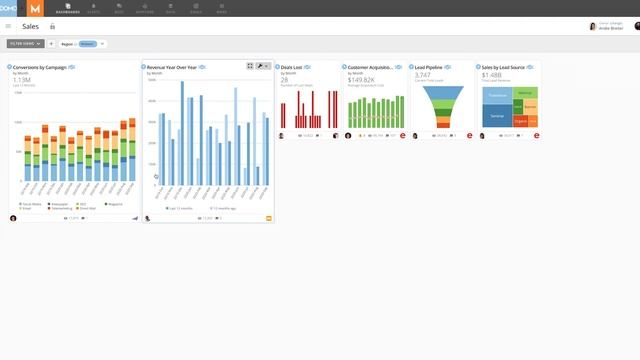Open the user profile avatar
The image size is (640, 360).
pyautogui.click(x=593, y=27)
